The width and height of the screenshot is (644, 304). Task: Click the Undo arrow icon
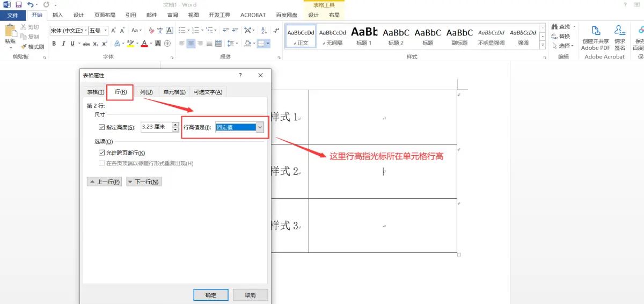(x=31, y=4)
